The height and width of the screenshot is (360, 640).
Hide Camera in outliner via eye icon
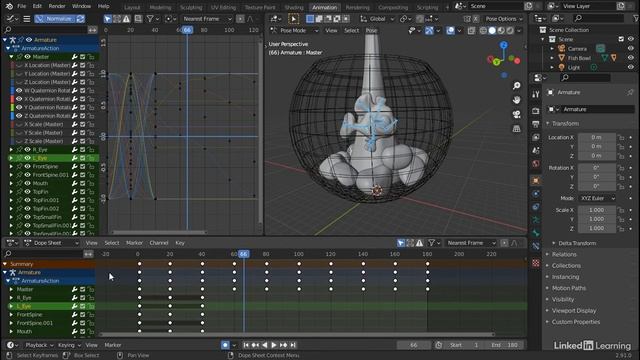tap(631, 49)
